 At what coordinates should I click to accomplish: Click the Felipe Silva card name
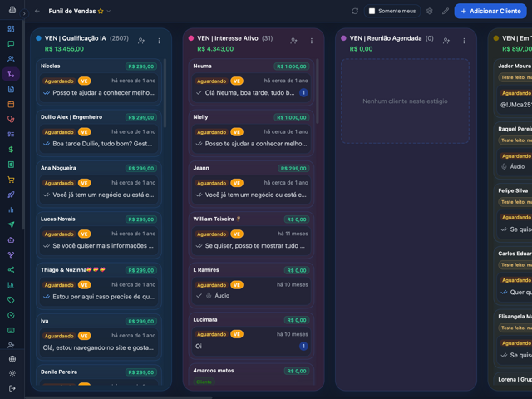[513, 190]
